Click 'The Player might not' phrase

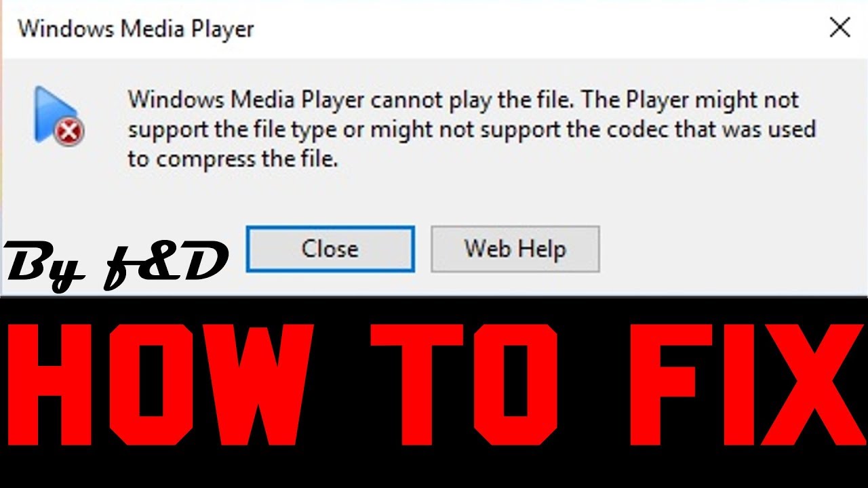pos(690,100)
